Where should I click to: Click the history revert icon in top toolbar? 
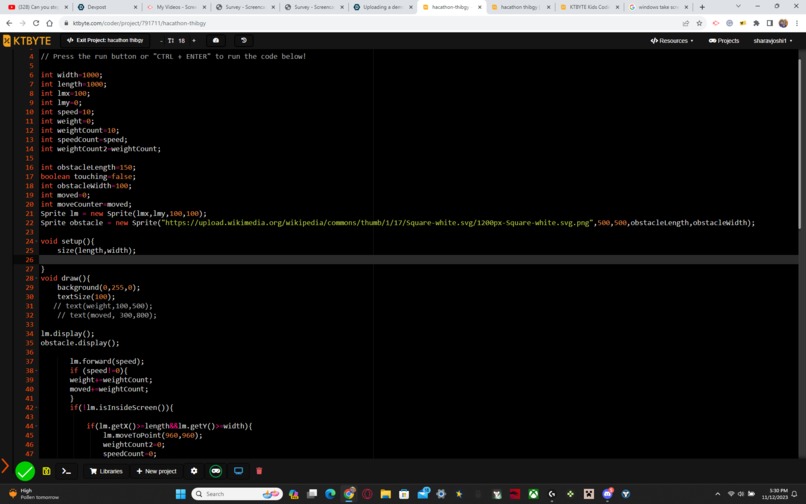click(x=244, y=41)
